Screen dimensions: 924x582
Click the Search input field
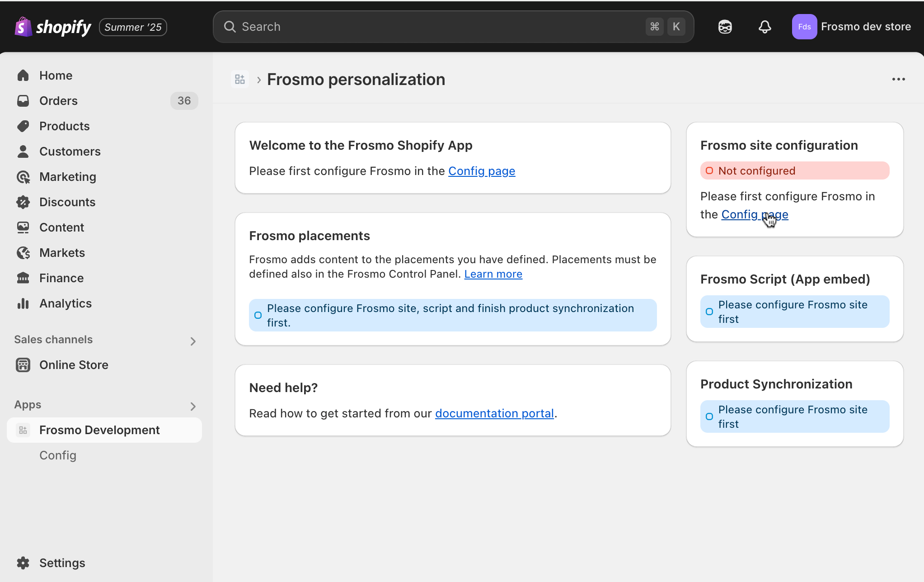(x=452, y=27)
